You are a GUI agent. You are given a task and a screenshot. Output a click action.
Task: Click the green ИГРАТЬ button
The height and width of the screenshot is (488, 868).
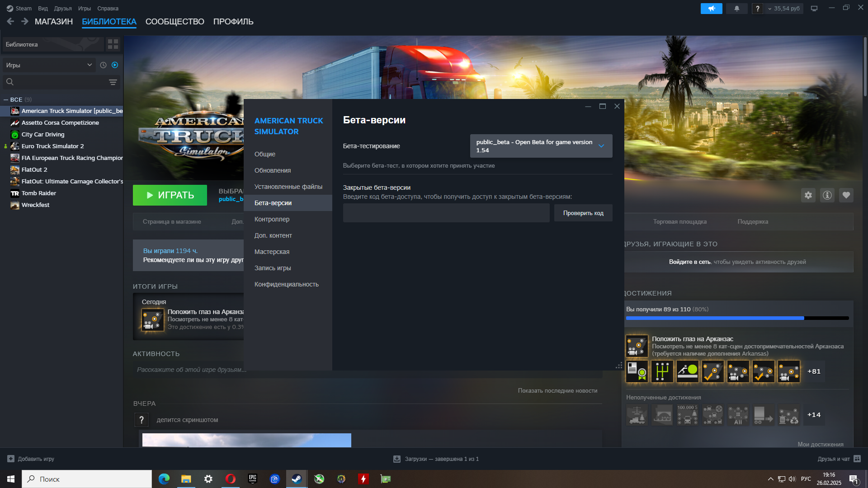(170, 195)
